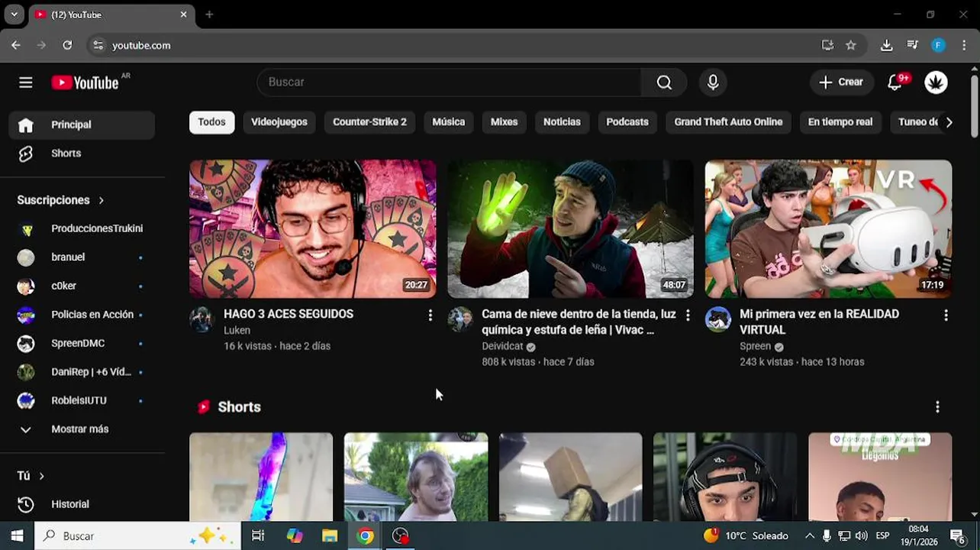Expand Suscripciones section chevron
Viewport: 980px width, 550px height.
click(101, 200)
